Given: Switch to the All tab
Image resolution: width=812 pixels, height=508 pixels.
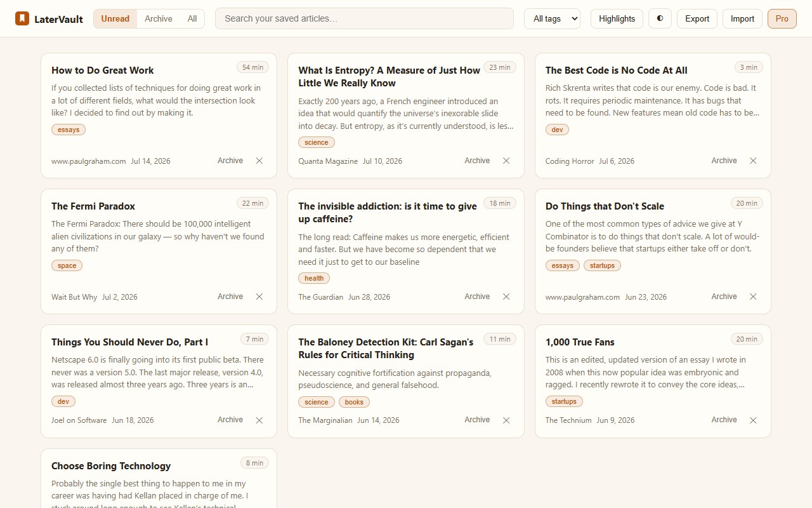Looking at the screenshot, I should [192, 18].
